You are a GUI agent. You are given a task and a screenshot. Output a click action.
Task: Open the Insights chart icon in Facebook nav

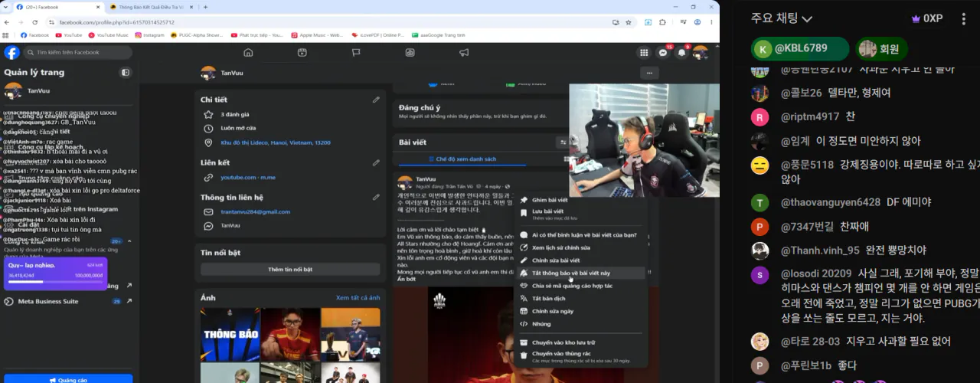pos(410,53)
